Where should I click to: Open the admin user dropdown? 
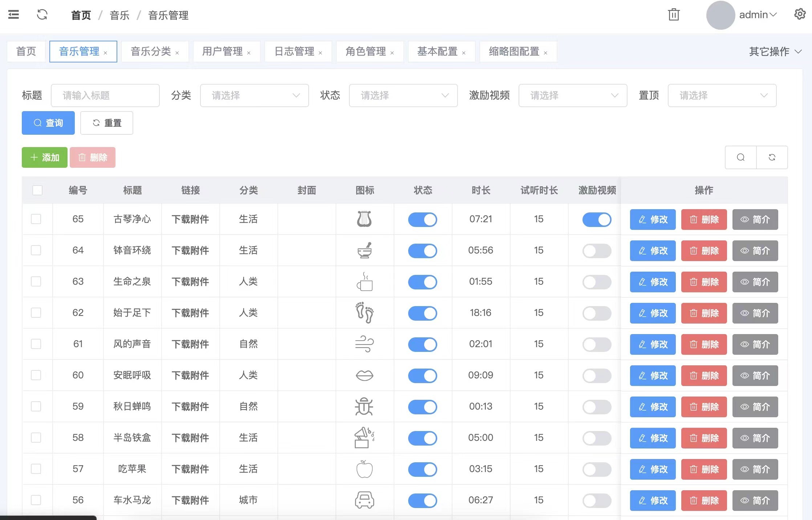click(758, 15)
